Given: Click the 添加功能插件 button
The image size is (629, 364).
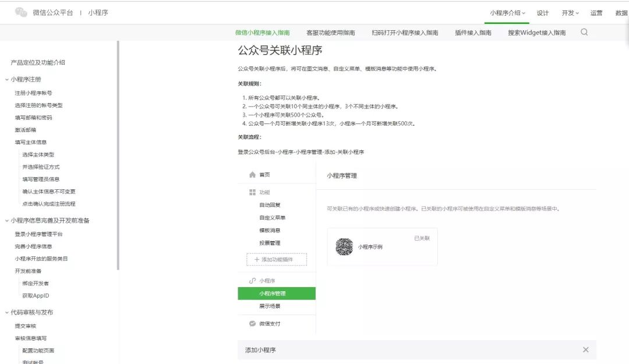Looking at the screenshot, I should (277, 260).
